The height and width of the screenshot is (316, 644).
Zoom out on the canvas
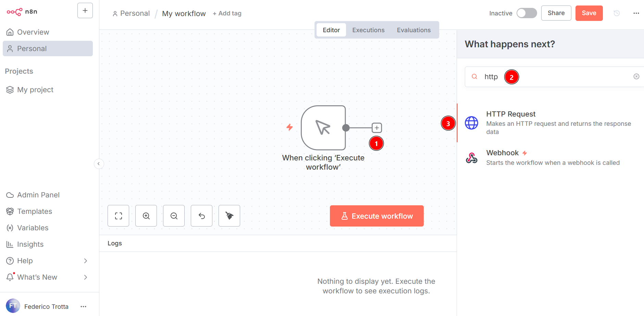(174, 216)
